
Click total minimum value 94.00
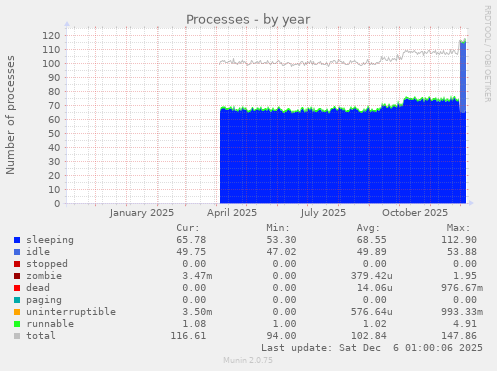[281, 336]
